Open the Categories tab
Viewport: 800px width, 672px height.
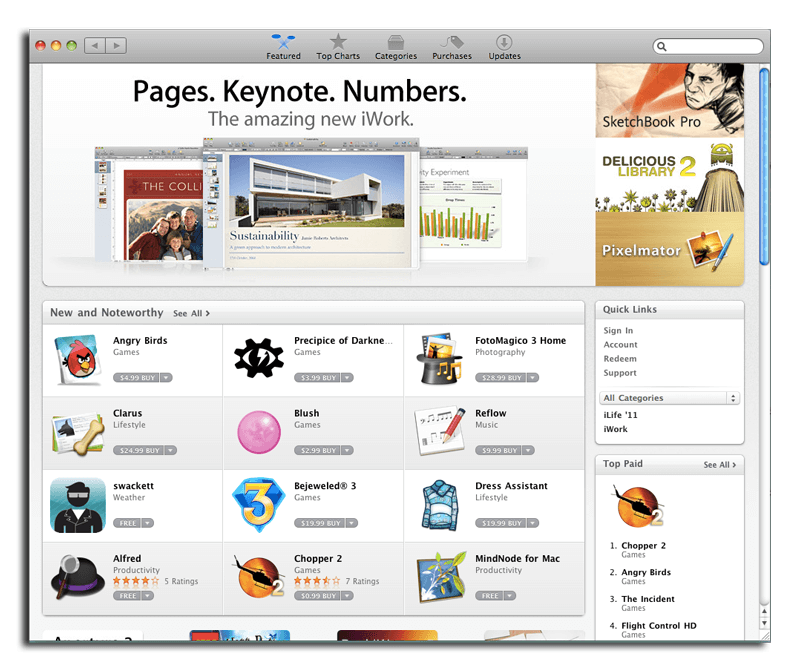pos(396,47)
